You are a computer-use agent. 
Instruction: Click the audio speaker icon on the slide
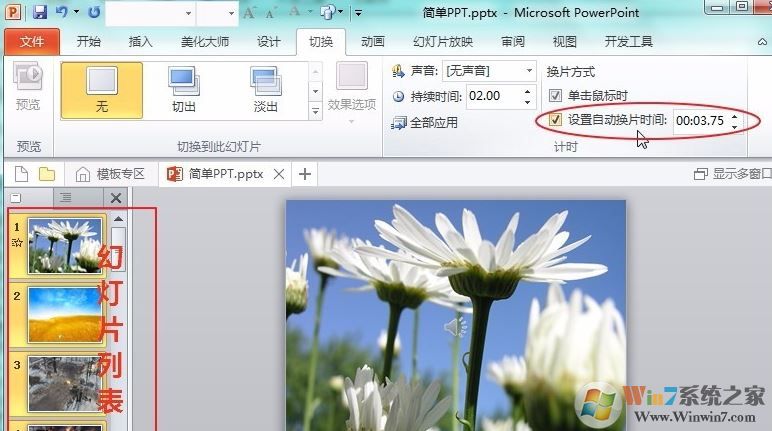pos(455,326)
